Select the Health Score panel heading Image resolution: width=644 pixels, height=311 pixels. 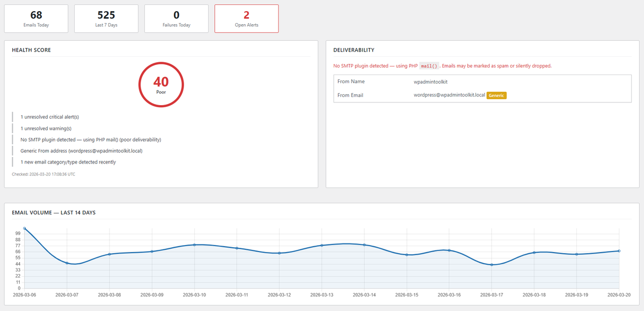pos(32,50)
